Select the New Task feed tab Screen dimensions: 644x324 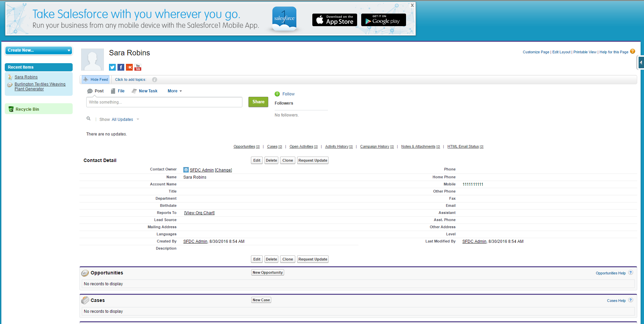click(144, 91)
